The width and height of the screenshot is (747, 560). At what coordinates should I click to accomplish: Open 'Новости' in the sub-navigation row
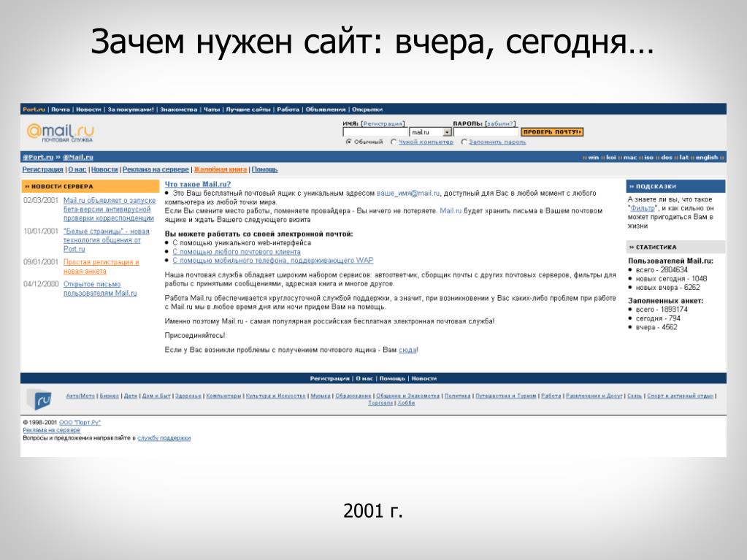pos(104,169)
